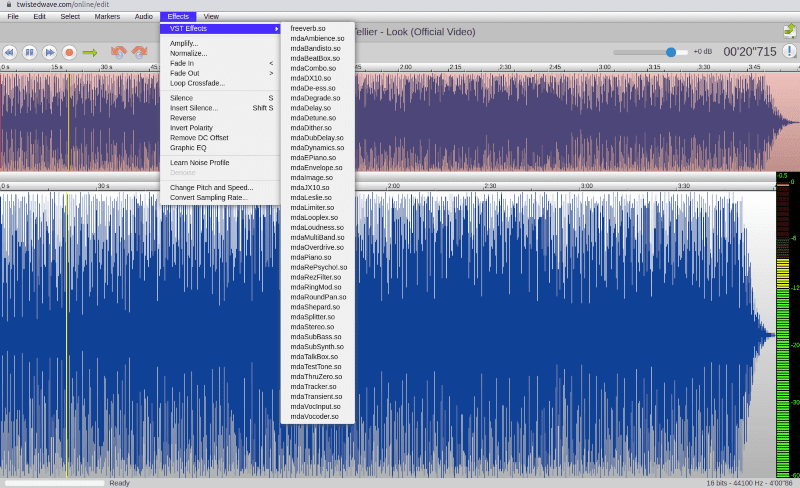Click the fast forward button
Viewport: 800px width, 488px height.
(49, 52)
